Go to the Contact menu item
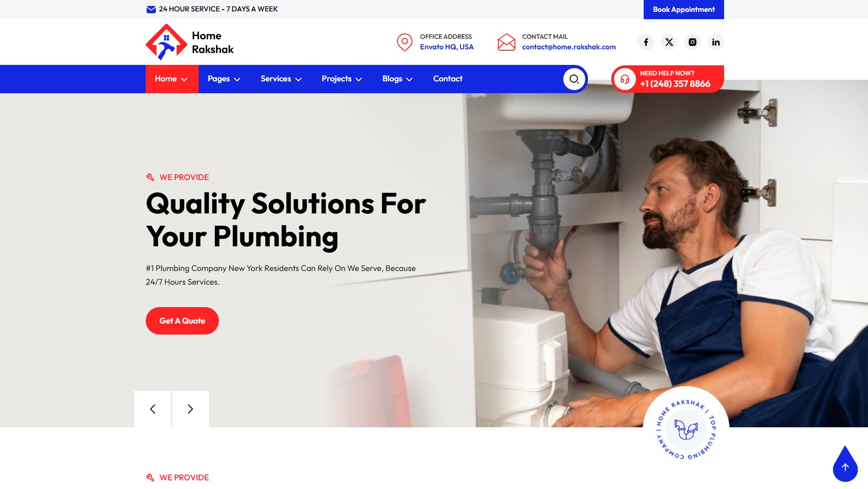Screen dimensions: 868x489 click(x=448, y=79)
